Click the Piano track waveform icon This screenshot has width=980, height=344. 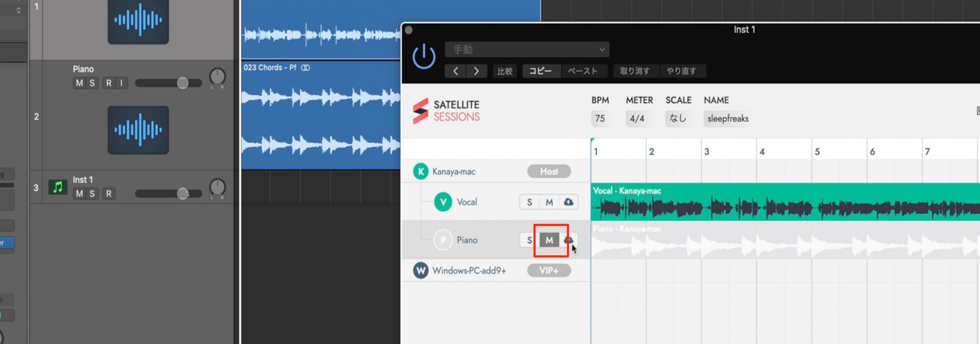pyautogui.click(x=138, y=130)
